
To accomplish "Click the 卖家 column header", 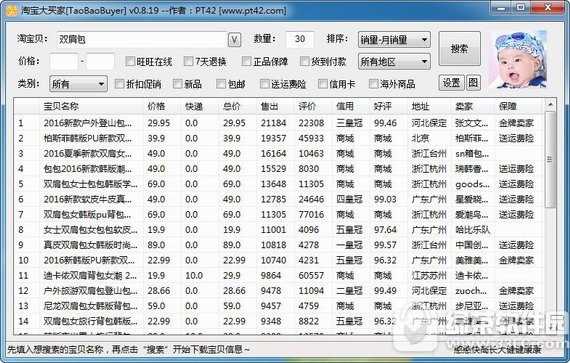I will tap(473, 106).
